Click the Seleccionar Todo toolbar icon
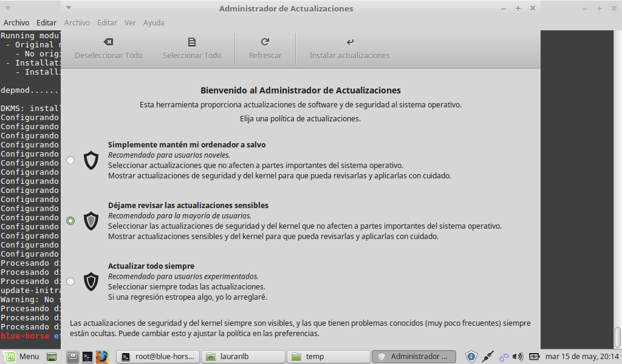Viewport: 622px width, 364px height. [x=191, y=42]
